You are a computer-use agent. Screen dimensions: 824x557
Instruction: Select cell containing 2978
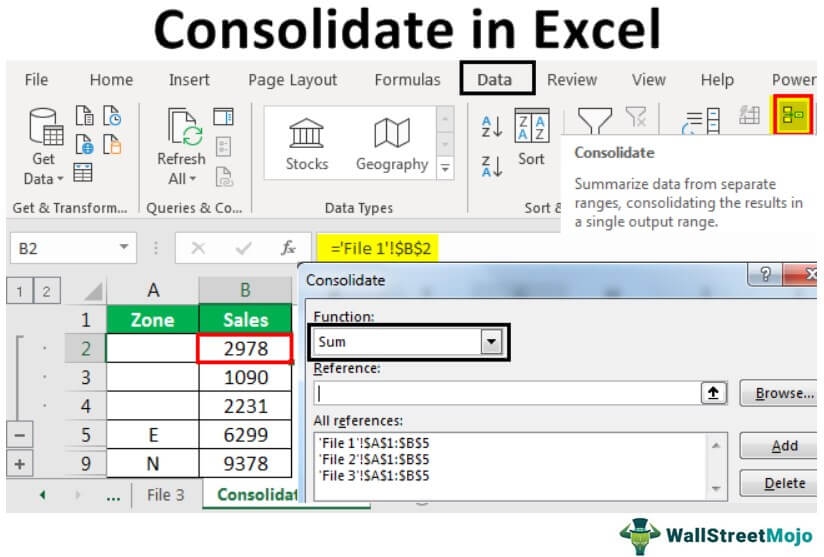[245, 348]
